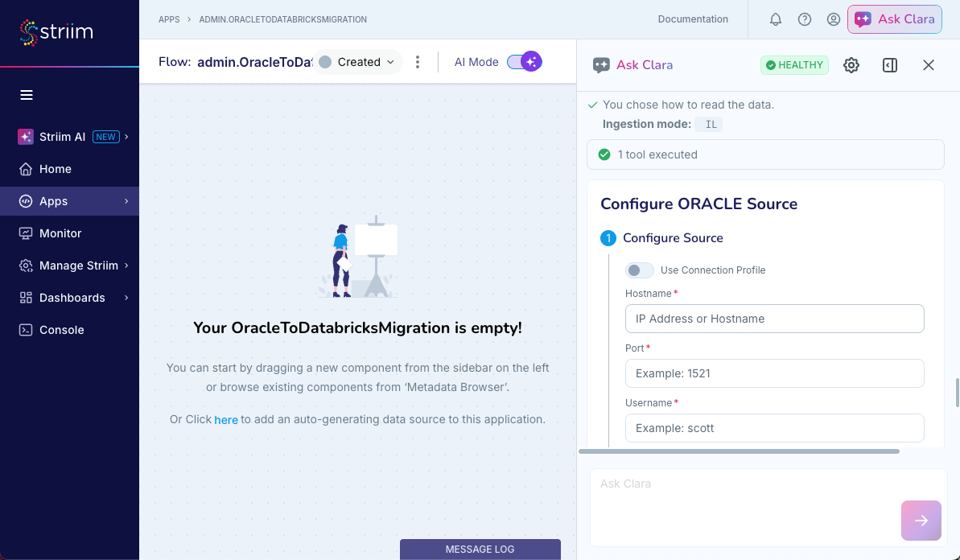This screenshot has width=960, height=560.
Task: Click the Port input field
Action: 774,373
